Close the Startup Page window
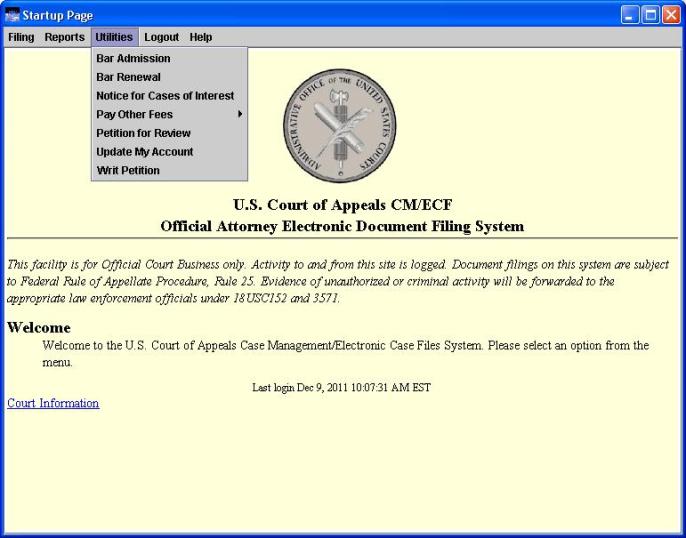Image resolution: width=686 pixels, height=538 pixels. coord(671,15)
